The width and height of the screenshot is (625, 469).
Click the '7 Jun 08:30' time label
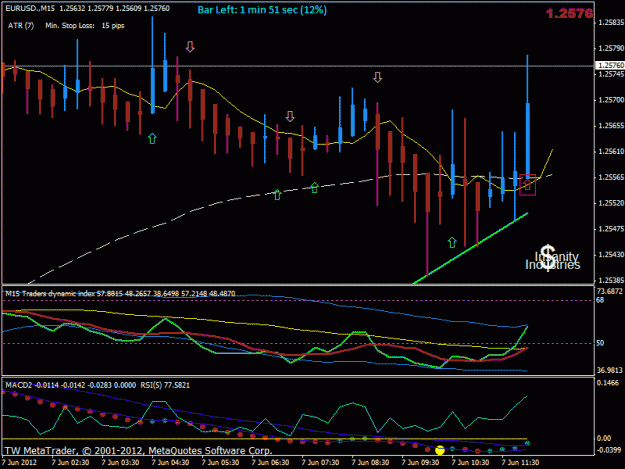tap(370, 463)
